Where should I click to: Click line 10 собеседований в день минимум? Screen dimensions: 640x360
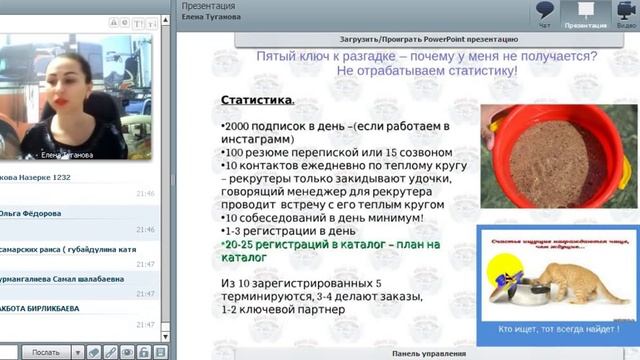pyautogui.click(x=322, y=218)
